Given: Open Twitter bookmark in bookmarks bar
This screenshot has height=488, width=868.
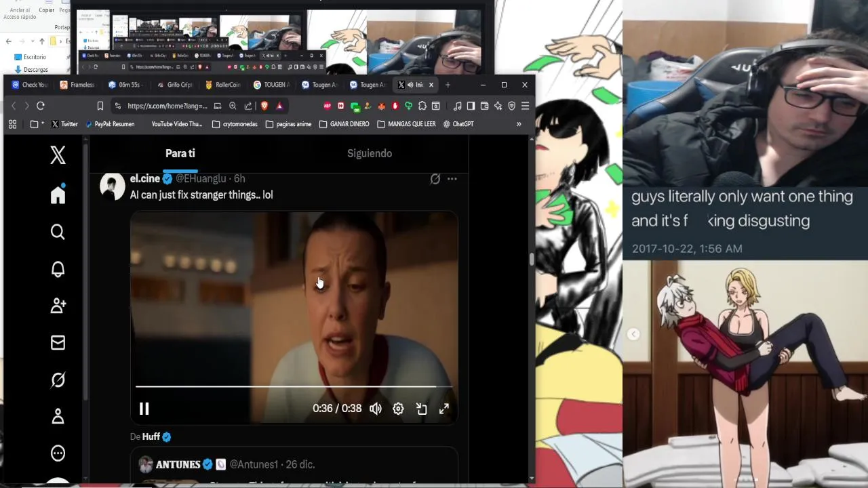Looking at the screenshot, I should pyautogui.click(x=64, y=124).
